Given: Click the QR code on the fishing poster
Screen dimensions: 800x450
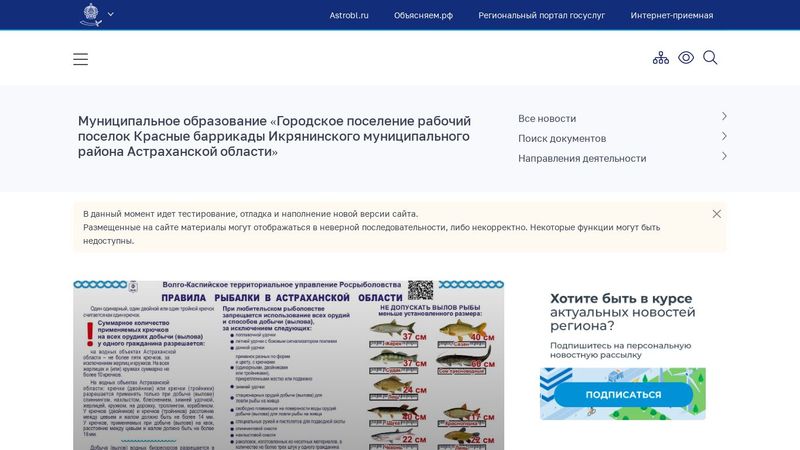Looking at the screenshot, I should click(420, 290).
